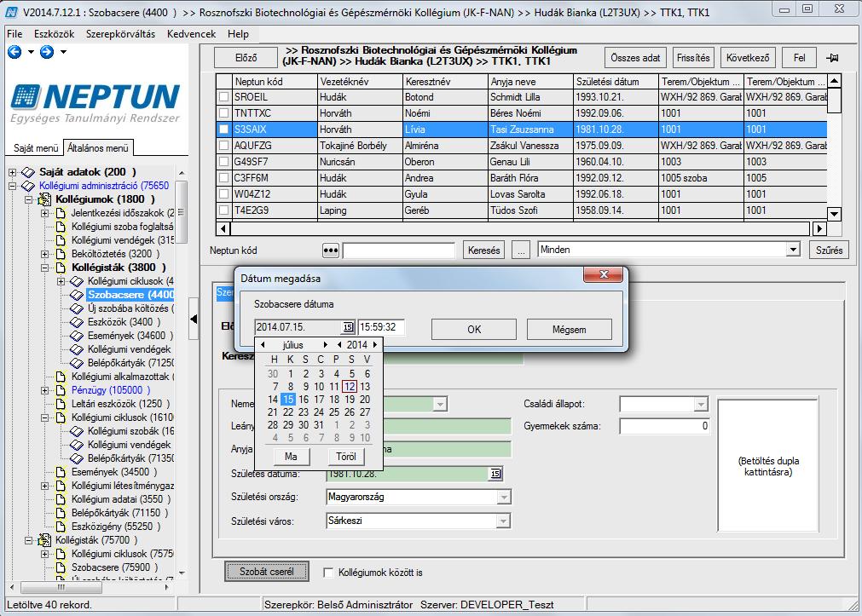
Task: Increase the year 2014 in calendar
Action: pos(375,345)
